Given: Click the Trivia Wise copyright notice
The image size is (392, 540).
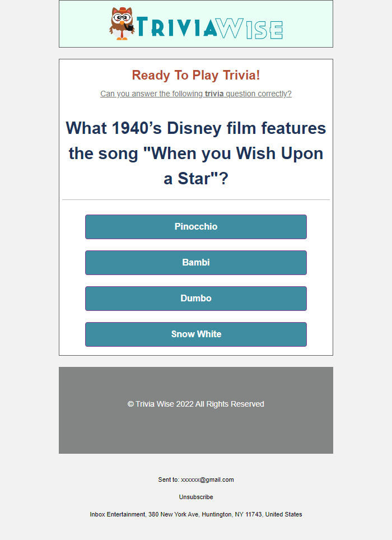Looking at the screenshot, I should (x=195, y=404).
